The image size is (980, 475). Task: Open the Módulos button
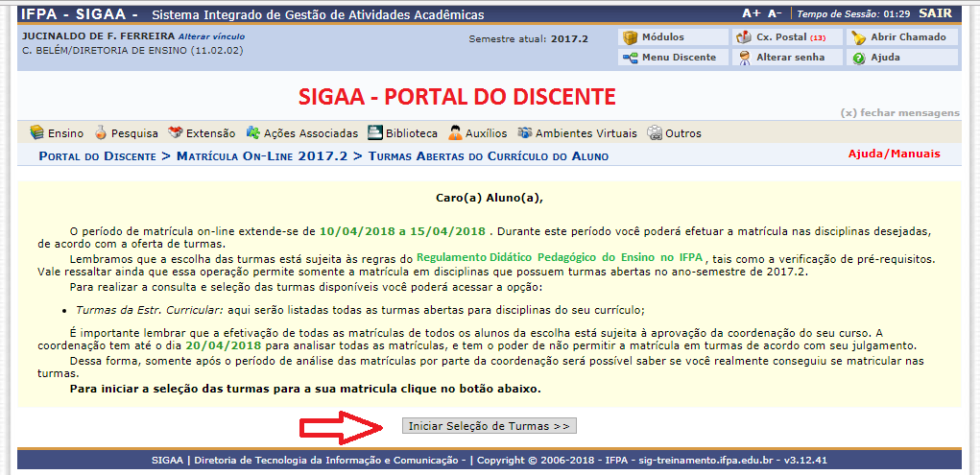(674, 37)
